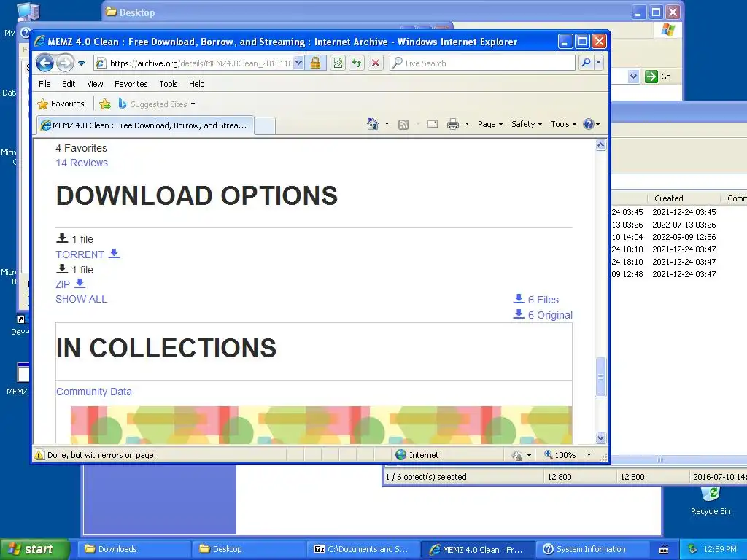Image resolution: width=747 pixels, height=560 pixels.
Task: Click the on-screen keyboard tray icon
Action: (x=664, y=550)
